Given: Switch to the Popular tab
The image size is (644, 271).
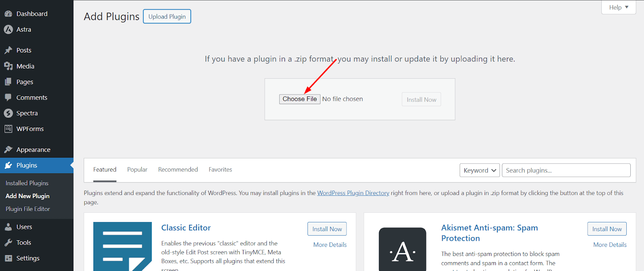Looking at the screenshot, I should pos(137,170).
